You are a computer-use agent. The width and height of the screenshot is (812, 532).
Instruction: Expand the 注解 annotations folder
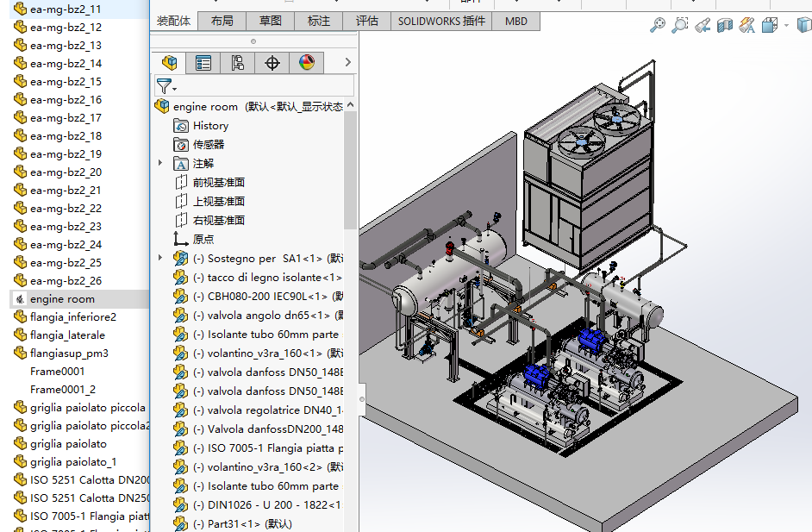pos(160,163)
